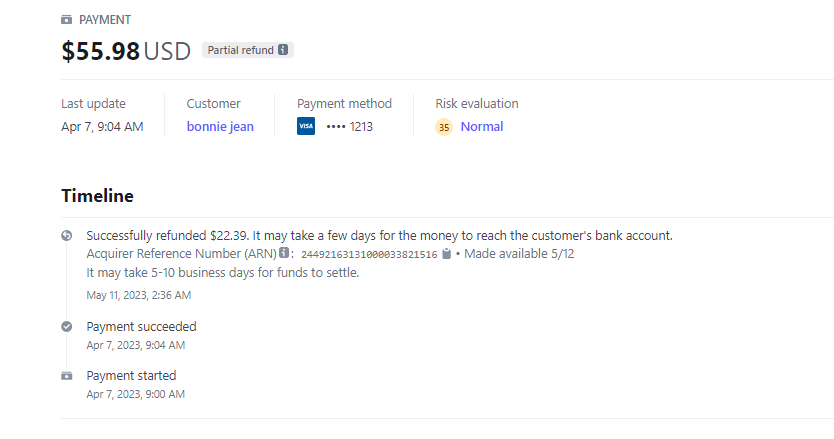Viewport: 834px width, 439px height.
Task: Click the Payment succeeded checkmark icon
Action: [x=67, y=326]
